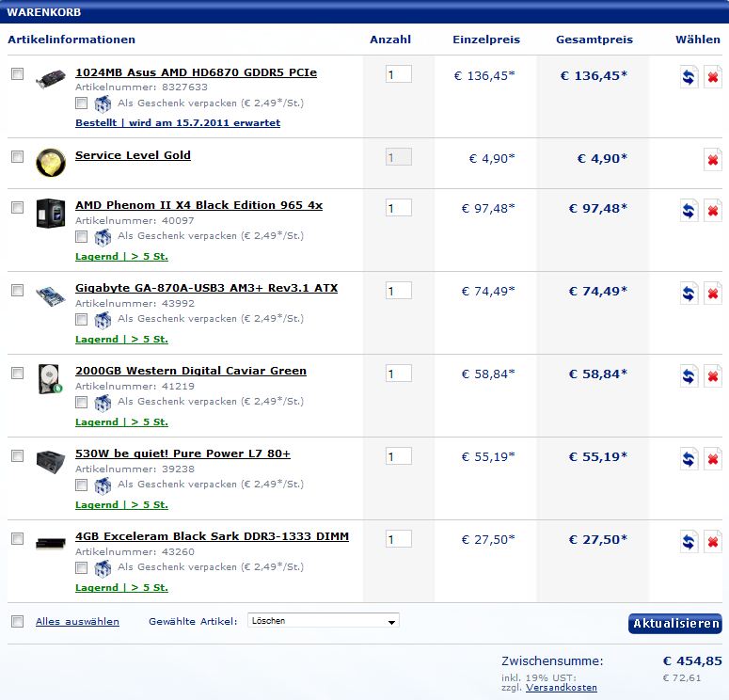Open the Gigabyte GA-870A-USB3 product link

pyautogui.click(x=206, y=288)
